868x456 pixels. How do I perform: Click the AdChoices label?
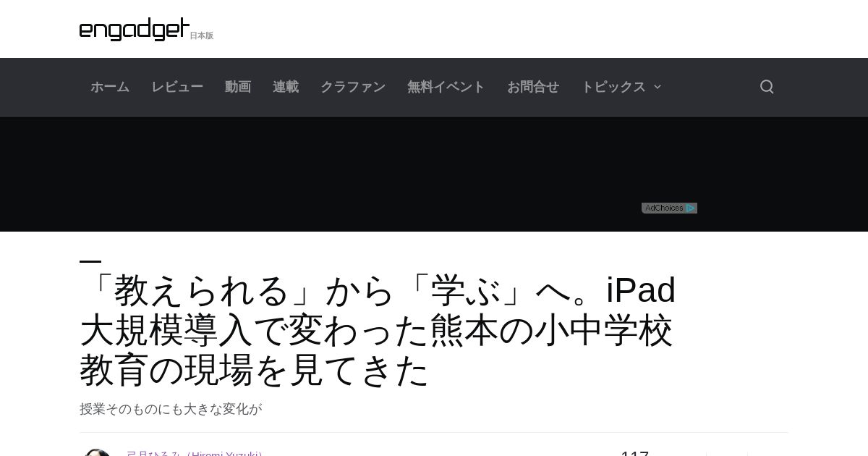(x=664, y=208)
